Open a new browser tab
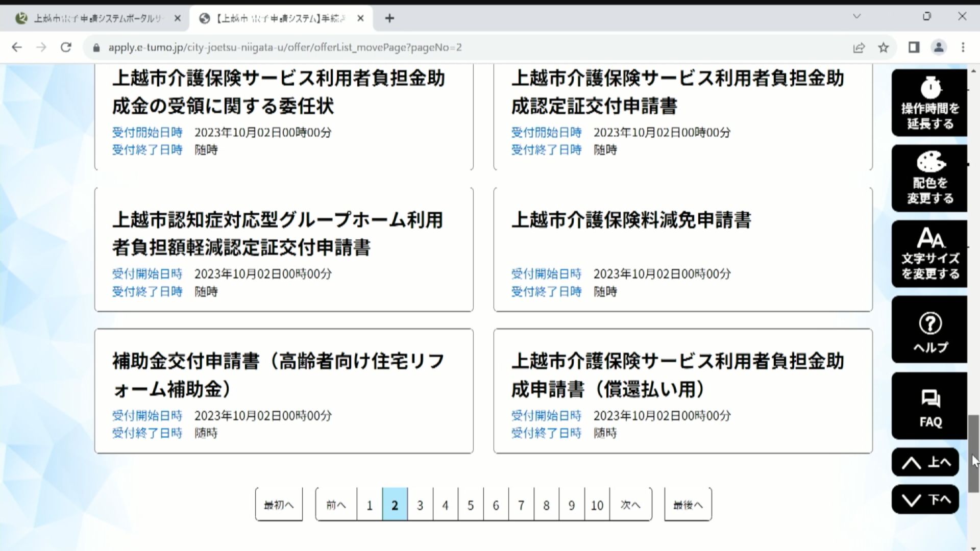This screenshot has width=980, height=551. click(x=389, y=18)
